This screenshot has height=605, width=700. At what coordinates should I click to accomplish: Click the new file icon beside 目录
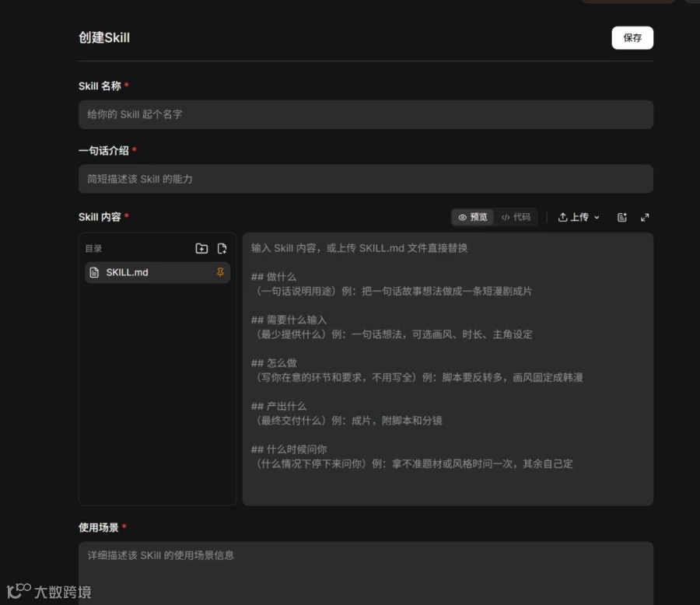click(222, 248)
